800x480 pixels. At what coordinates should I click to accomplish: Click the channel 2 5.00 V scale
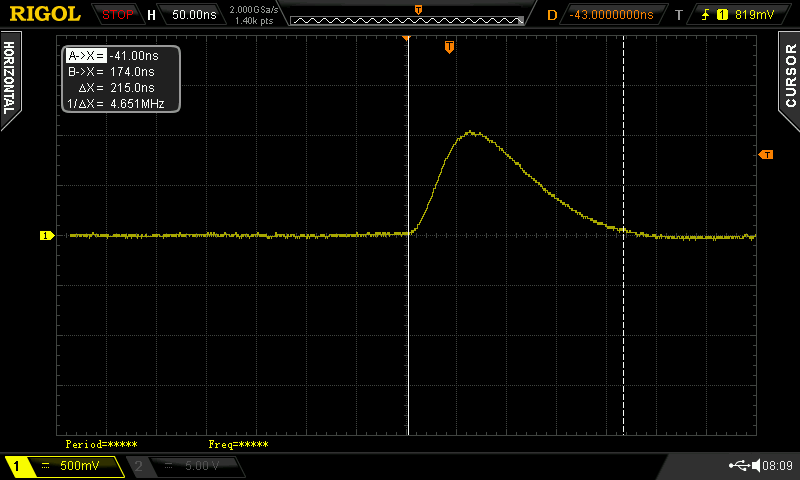(x=202, y=466)
